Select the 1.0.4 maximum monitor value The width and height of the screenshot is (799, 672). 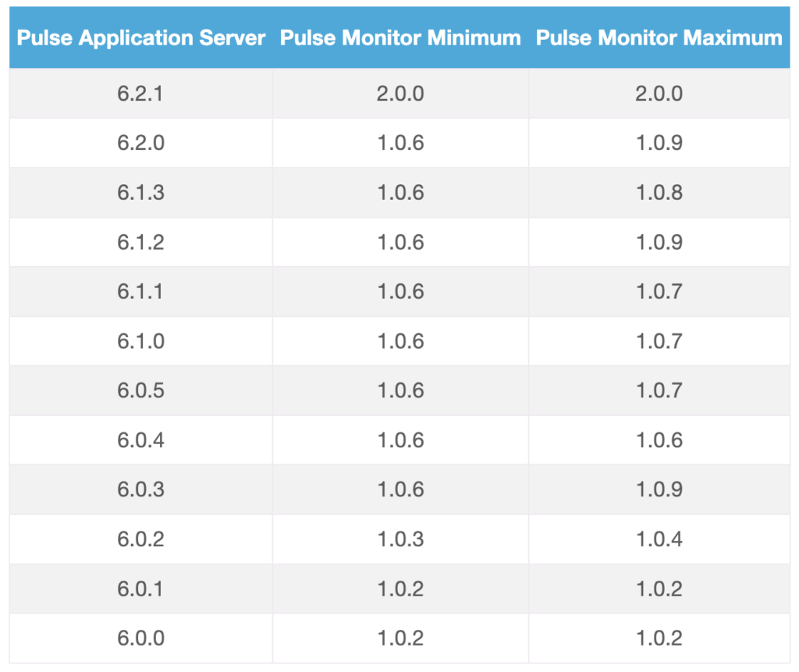659,539
